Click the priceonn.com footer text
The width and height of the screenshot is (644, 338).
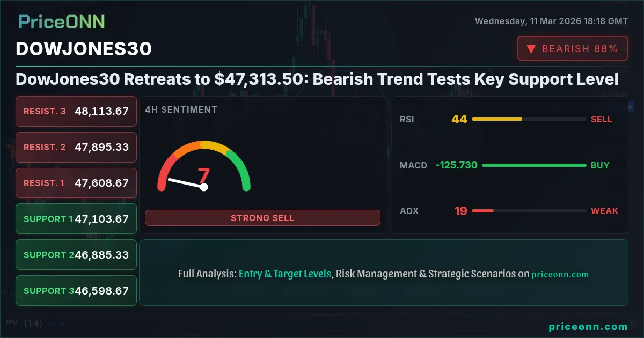click(x=588, y=326)
